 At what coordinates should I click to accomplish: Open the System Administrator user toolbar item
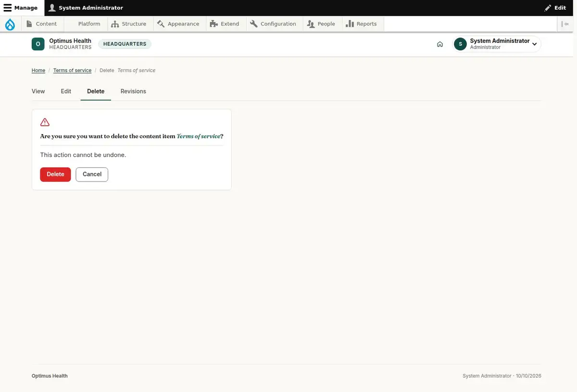pyautogui.click(x=86, y=8)
